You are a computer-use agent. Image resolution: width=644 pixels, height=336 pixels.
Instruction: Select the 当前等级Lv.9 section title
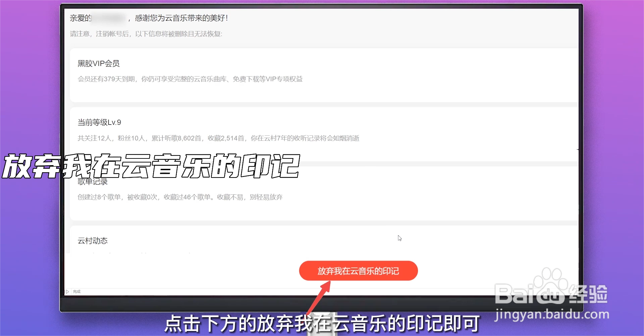tap(99, 122)
